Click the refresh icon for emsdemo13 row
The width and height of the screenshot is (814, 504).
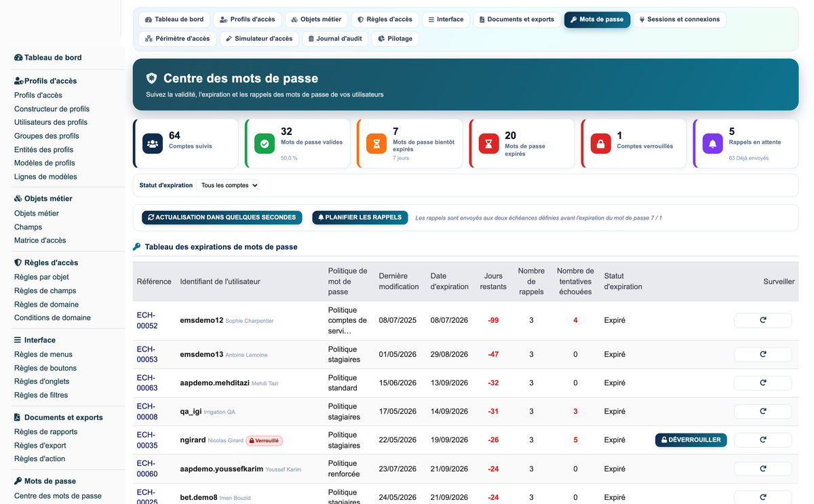(762, 354)
